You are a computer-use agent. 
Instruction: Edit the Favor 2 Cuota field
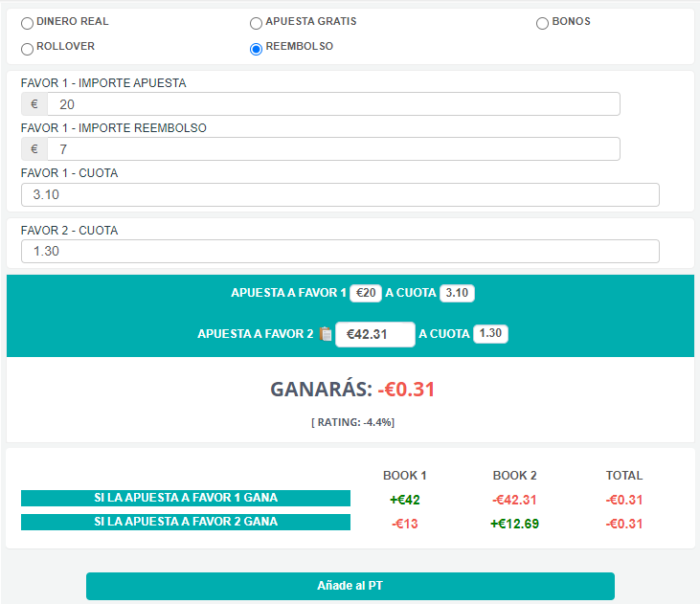(x=340, y=252)
